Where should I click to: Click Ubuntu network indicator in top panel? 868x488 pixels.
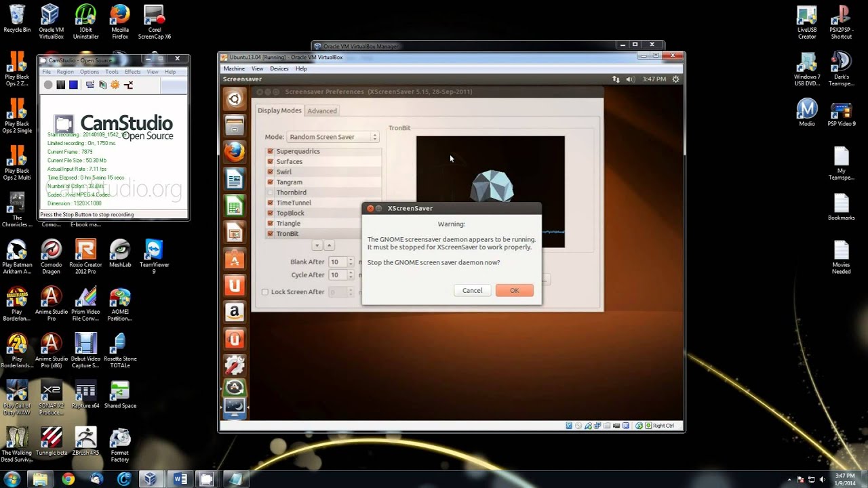616,79
